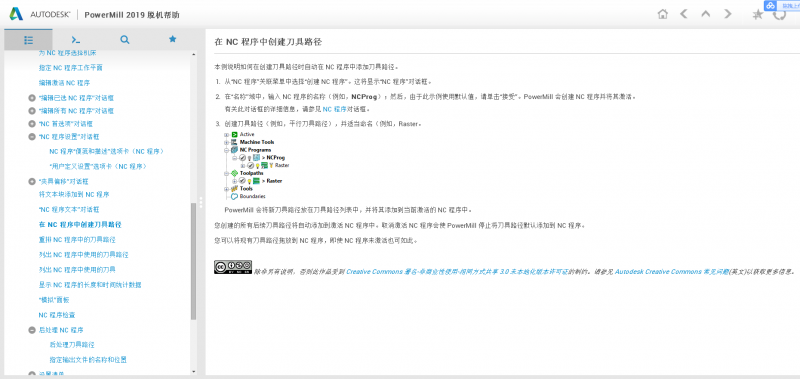Open the topic 列出 NC 程序中使用的刀具
800x379 pixels.
click(x=77, y=269)
